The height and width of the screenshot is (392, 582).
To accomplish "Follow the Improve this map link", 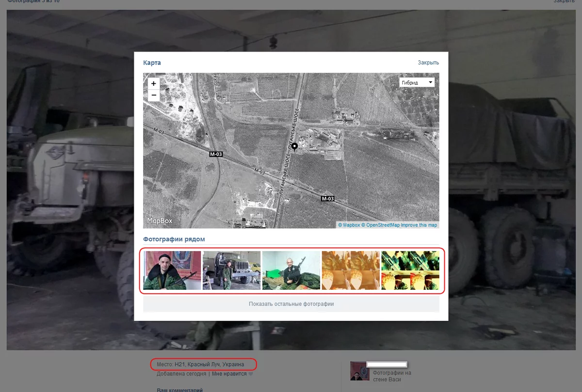I will click(419, 225).
